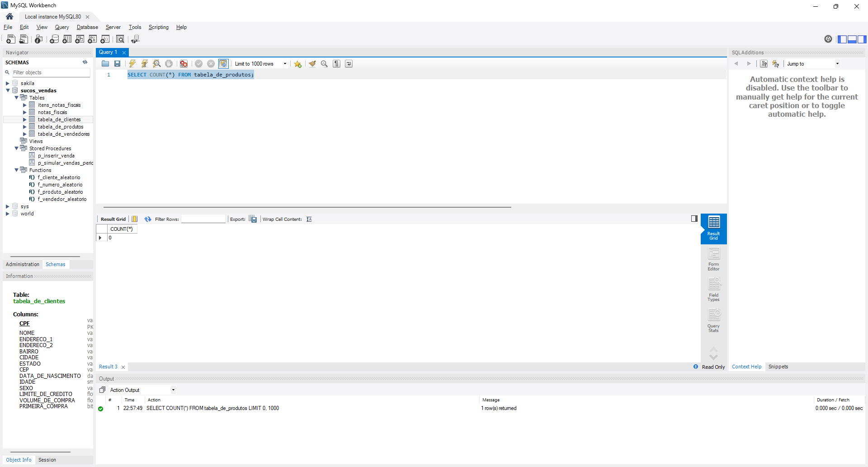This screenshot has width=868, height=467.
Task: Open the Form Editor view
Action: pyautogui.click(x=714, y=259)
